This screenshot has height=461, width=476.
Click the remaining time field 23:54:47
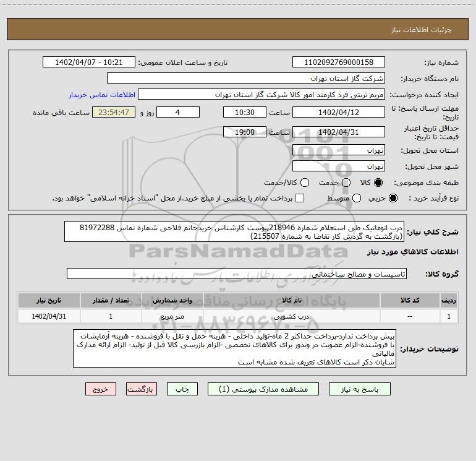114,112
